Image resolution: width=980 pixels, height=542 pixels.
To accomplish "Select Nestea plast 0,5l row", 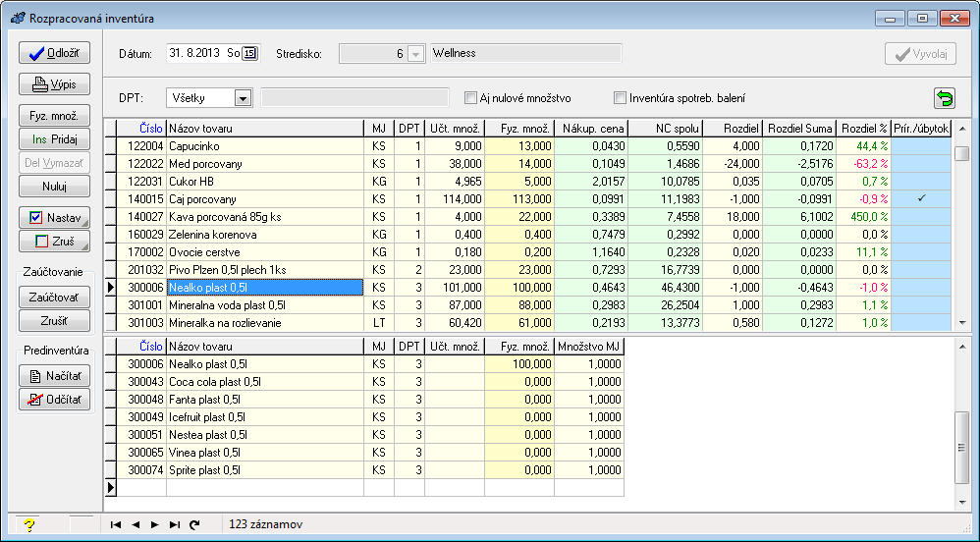I will (x=265, y=434).
